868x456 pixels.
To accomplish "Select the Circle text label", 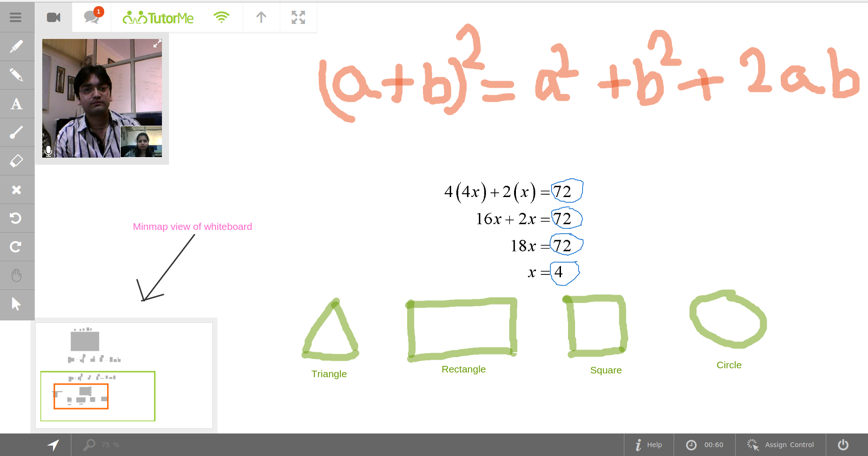I will point(729,365).
